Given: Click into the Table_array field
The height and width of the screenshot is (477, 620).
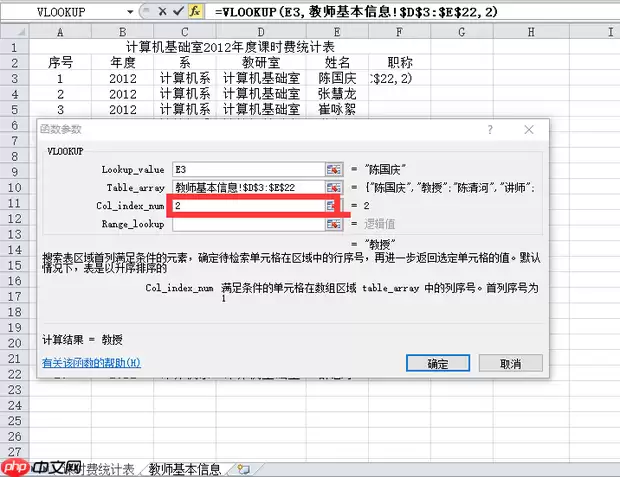Looking at the screenshot, I should click(249, 187).
